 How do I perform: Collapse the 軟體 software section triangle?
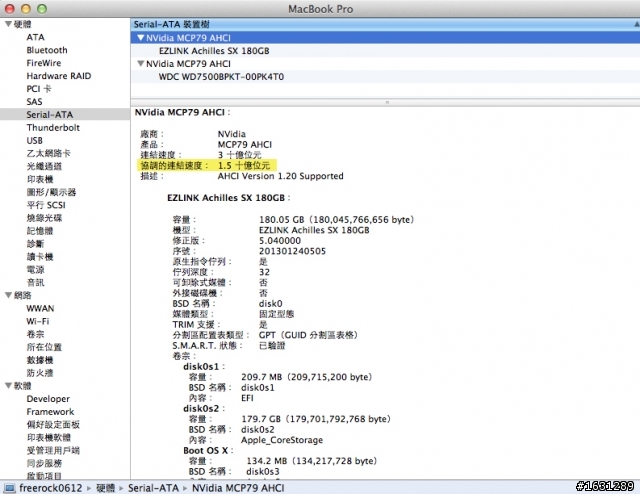(8, 386)
